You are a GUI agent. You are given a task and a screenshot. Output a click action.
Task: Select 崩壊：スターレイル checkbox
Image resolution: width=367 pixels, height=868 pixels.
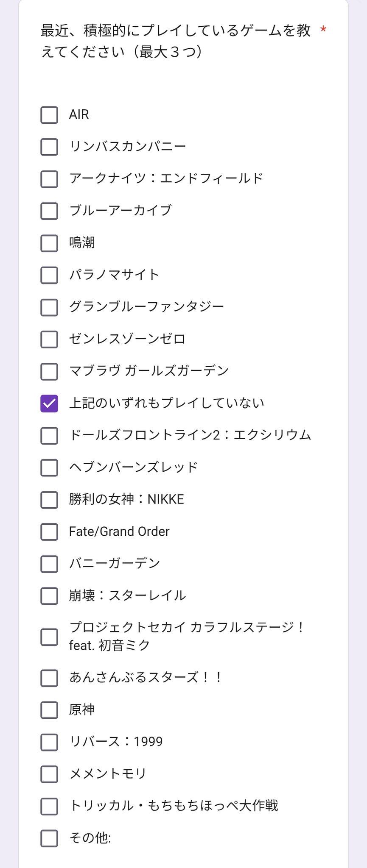point(49,596)
